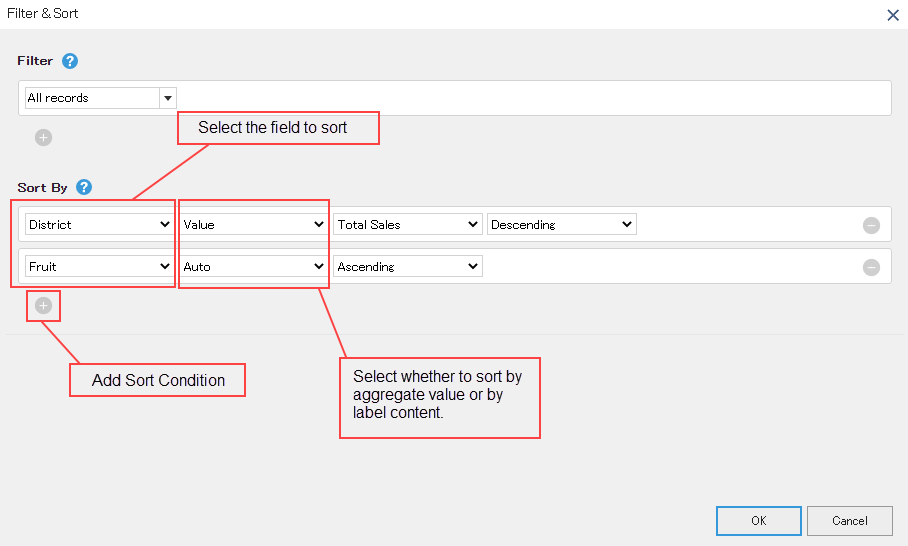Viewport: 908px width, 546px height.
Task: Click the empty filter condition area
Action: tap(533, 98)
